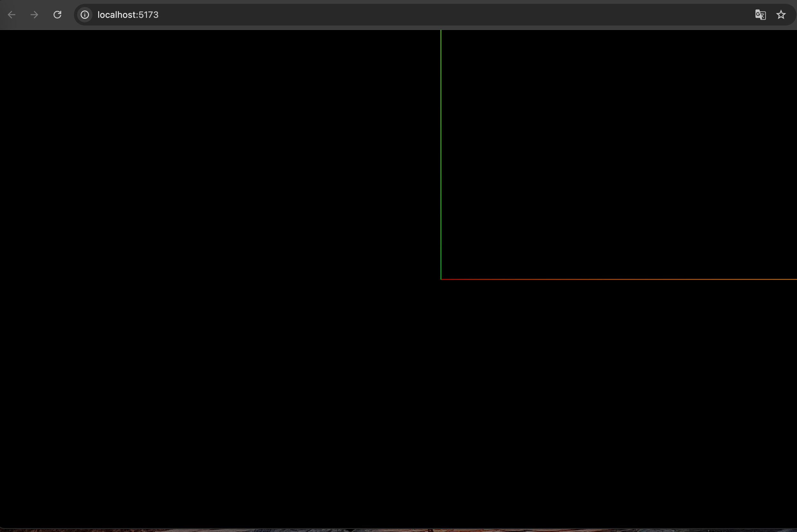Click the port number 5173 in URL
This screenshot has height=532, width=797.
(x=149, y=15)
